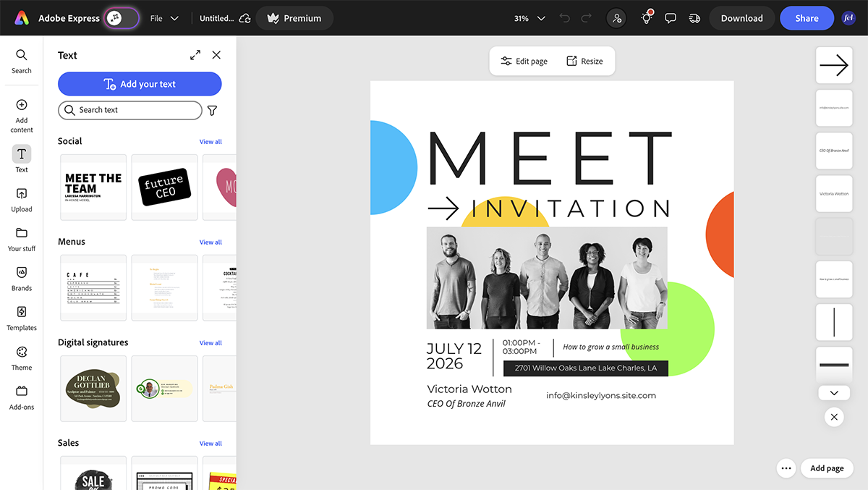The height and width of the screenshot is (490, 868).
Task: Open the Theme panel
Action: pyautogui.click(x=21, y=358)
